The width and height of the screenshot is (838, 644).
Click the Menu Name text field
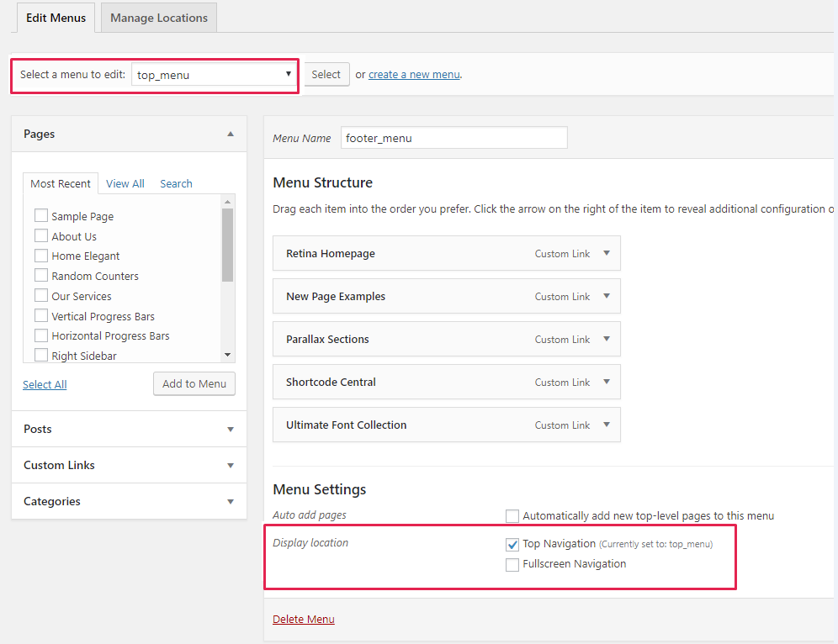(453, 138)
